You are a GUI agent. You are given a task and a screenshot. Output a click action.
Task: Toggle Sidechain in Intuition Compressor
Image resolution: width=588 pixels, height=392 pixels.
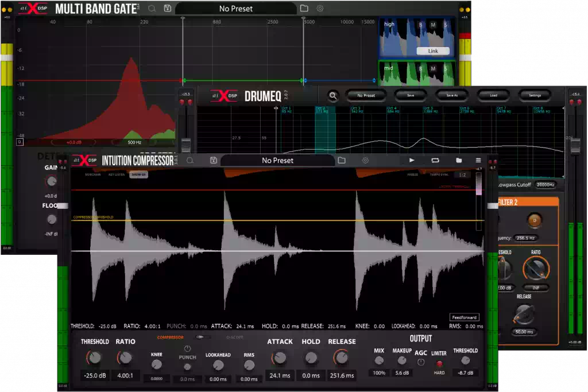[x=92, y=174]
